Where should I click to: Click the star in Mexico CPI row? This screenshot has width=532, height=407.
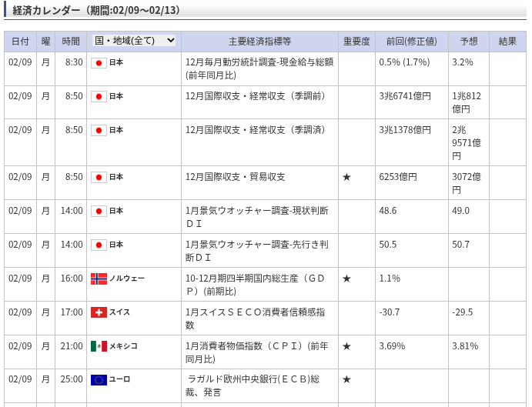click(346, 346)
